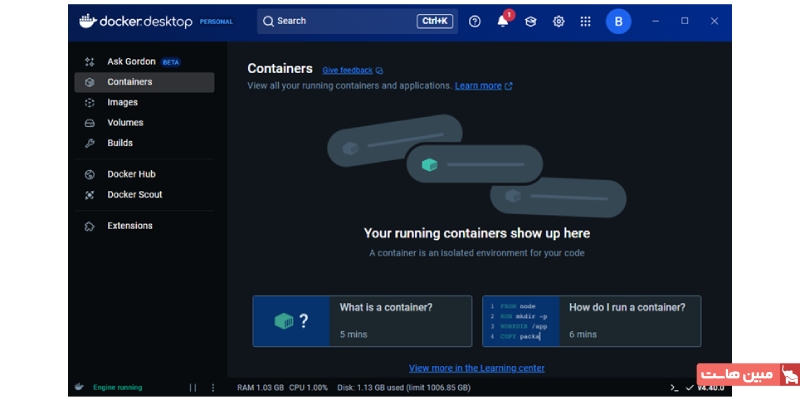
Task: Open Settings gear icon in header
Action: pyautogui.click(x=559, y=21)
